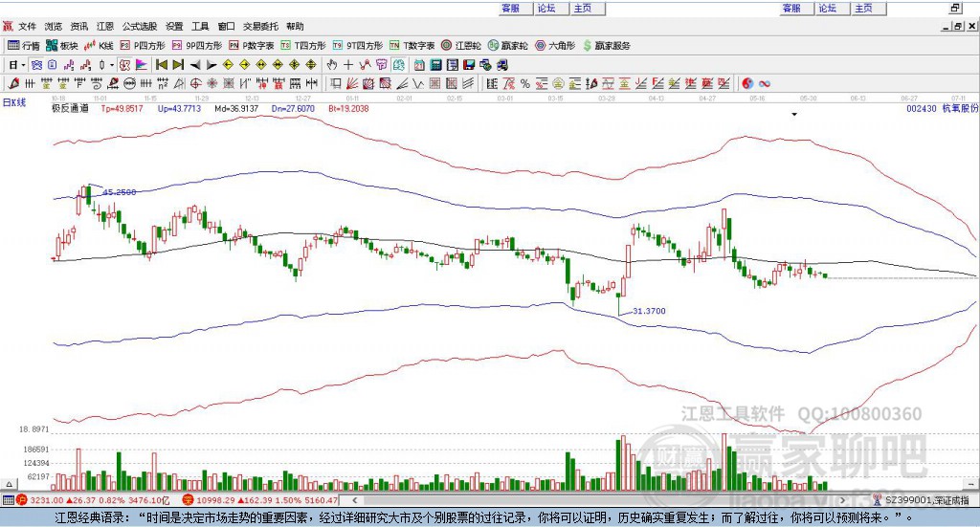Click the second 主页 link
980x527 pixels.
863,8
